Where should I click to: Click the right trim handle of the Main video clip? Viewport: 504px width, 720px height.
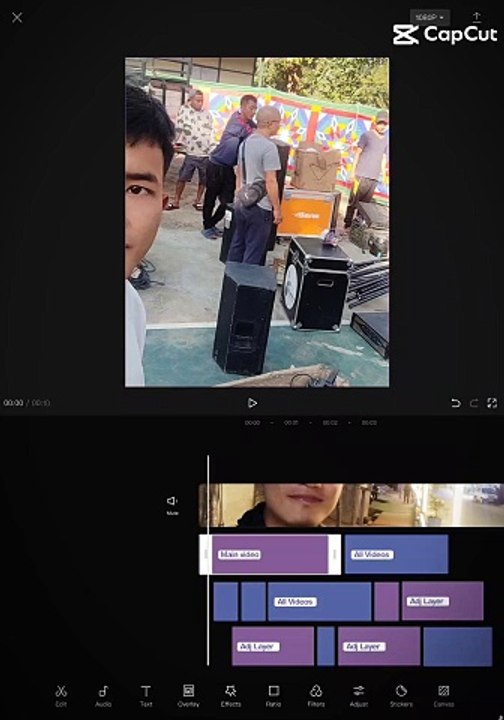tap(335, 554)
